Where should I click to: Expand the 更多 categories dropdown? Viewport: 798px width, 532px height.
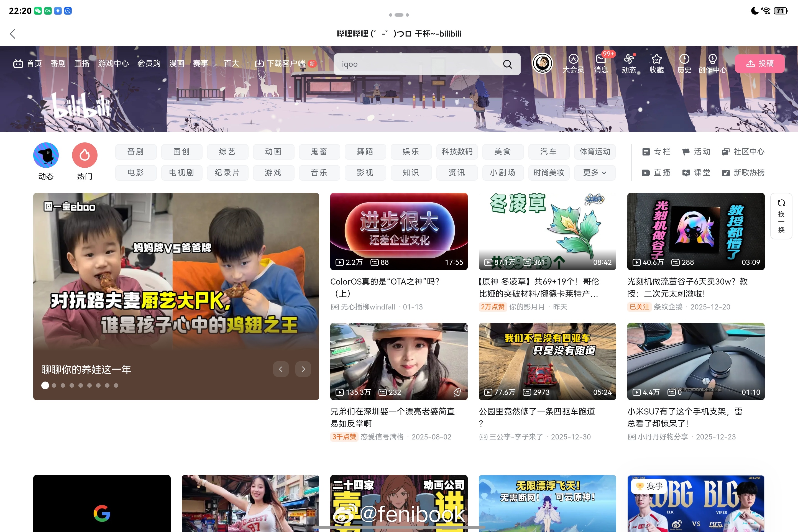tap(594, 173)
